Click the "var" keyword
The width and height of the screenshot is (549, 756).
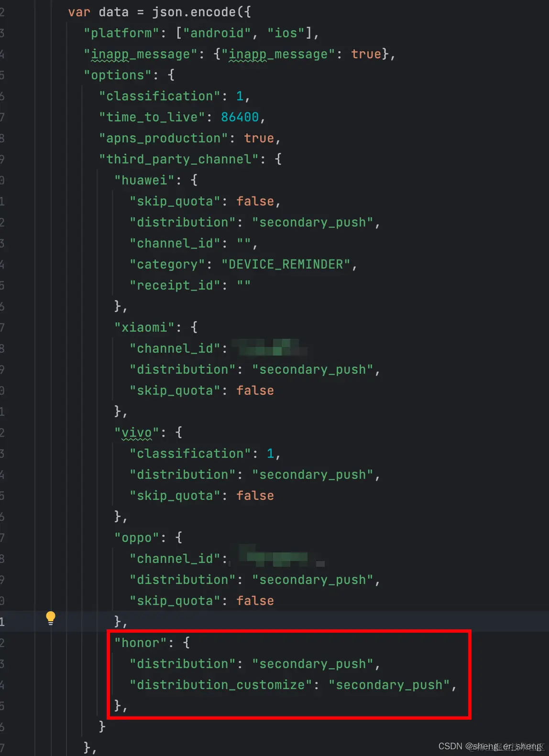(79, 12)
